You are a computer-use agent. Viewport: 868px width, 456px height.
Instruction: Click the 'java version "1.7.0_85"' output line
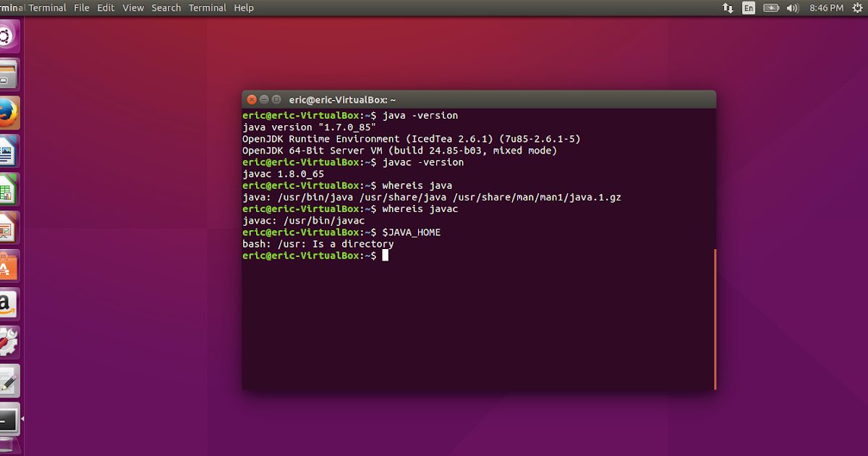(310, 127)
